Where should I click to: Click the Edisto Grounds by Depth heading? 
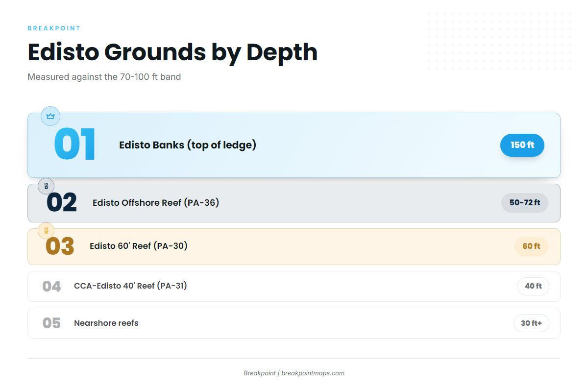pyautogui.click(x=172, y=52)
